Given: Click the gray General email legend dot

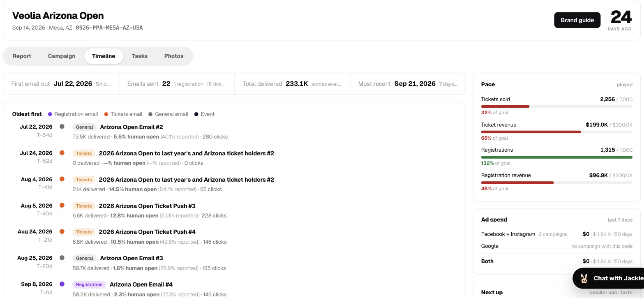Looking at the screenshot, I should click(x=150, y=114).
